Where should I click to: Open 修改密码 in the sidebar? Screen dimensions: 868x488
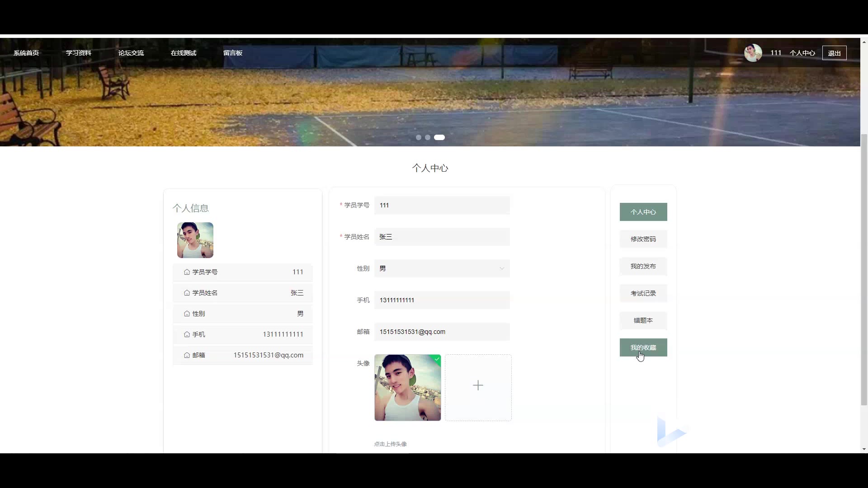643,239
